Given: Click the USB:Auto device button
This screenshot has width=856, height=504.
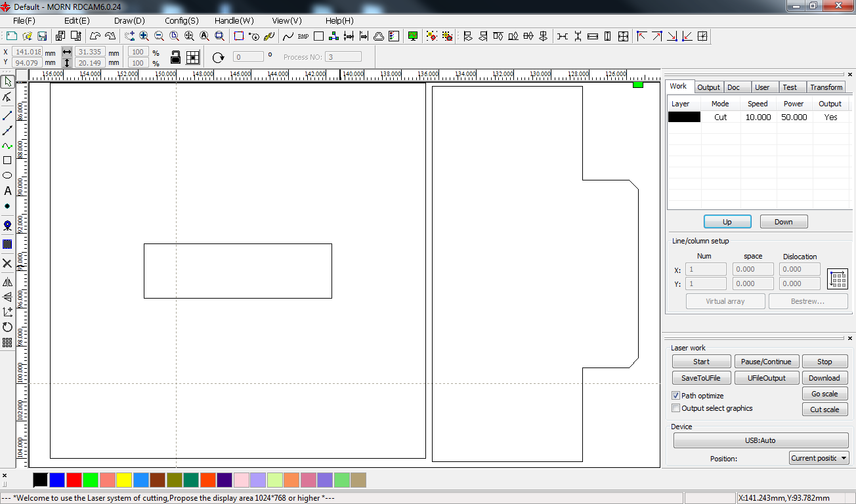Looking at the screenshot, I should [x=761, y=440].
